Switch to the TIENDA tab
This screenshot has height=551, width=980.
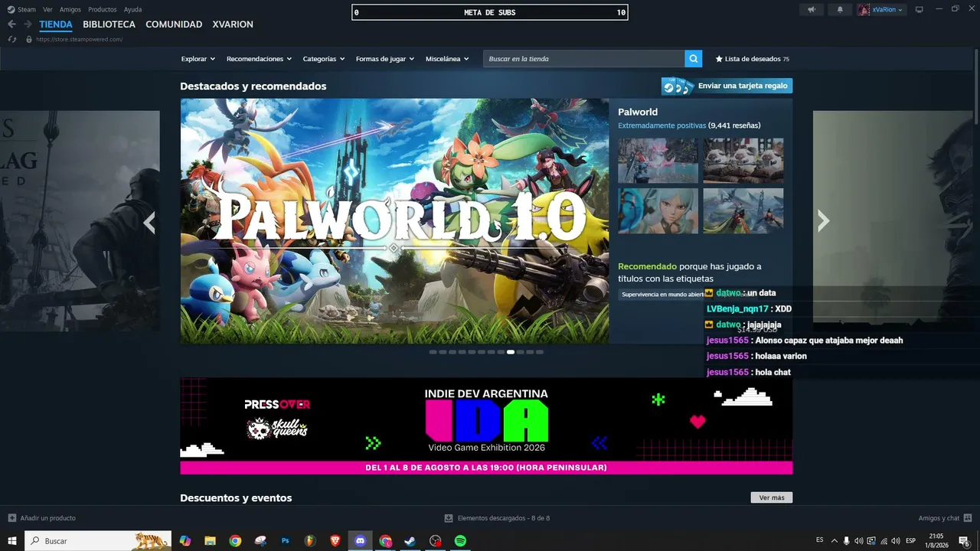(x=56, y=24)
